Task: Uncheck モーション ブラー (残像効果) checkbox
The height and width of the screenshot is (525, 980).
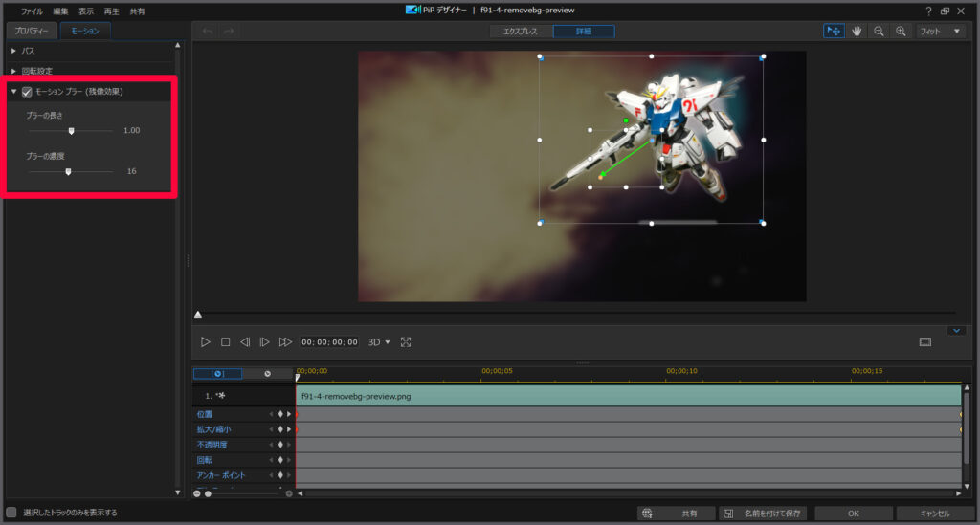Action: (27, 92)
